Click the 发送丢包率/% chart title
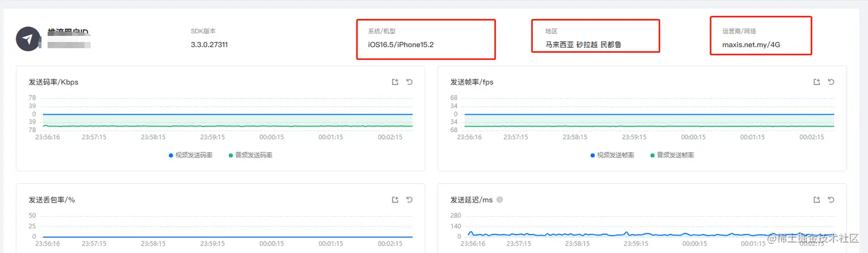The width and height of the screenshot is (868, 253). [x=52, y=200]
